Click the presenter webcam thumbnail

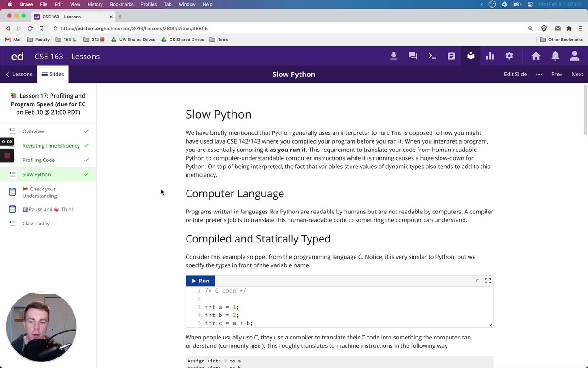(x=41, y=327)
